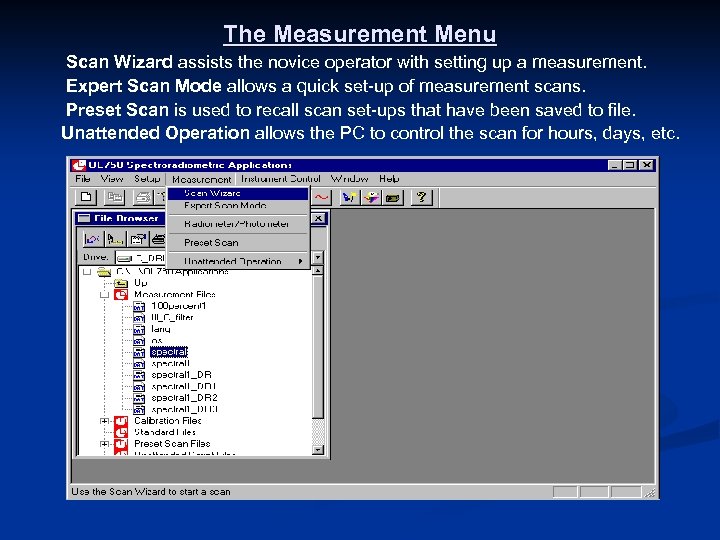This screenshot has height=540, width=720.
Task: Click the colorful chromaticity toolbar icon
Action: coord(371,198)
